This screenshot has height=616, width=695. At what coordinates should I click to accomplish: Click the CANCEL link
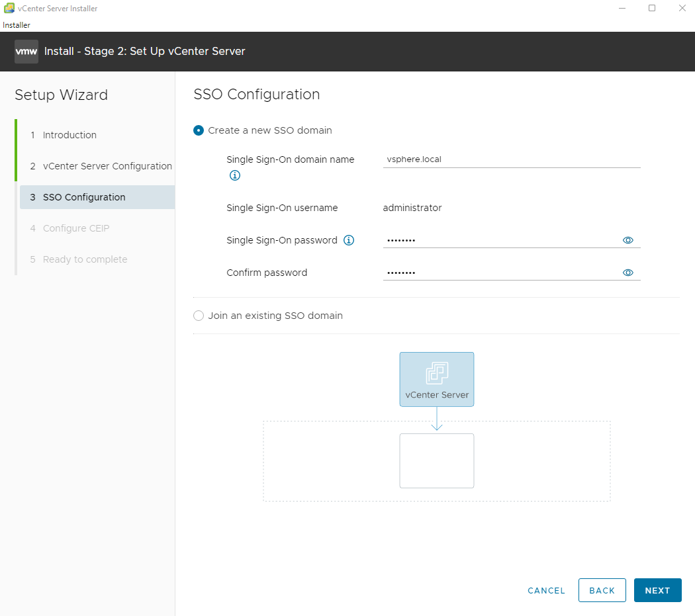[x=546, y=591]
